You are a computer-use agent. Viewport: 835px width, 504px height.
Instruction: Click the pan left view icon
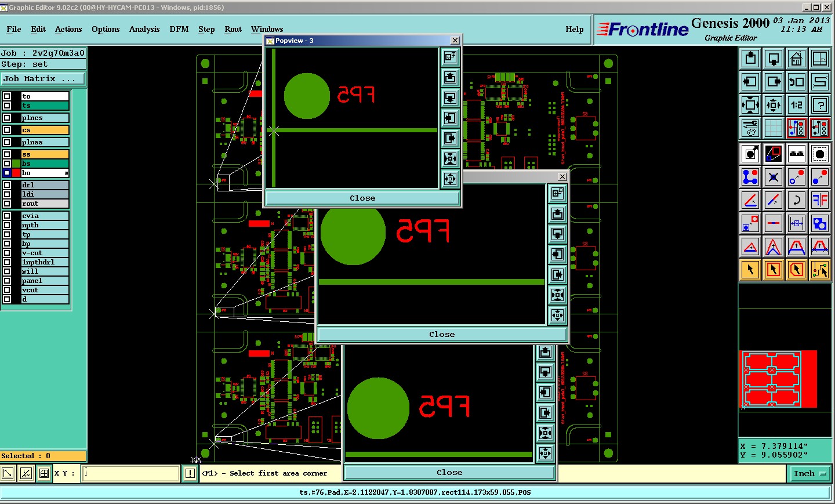[750, 82]
